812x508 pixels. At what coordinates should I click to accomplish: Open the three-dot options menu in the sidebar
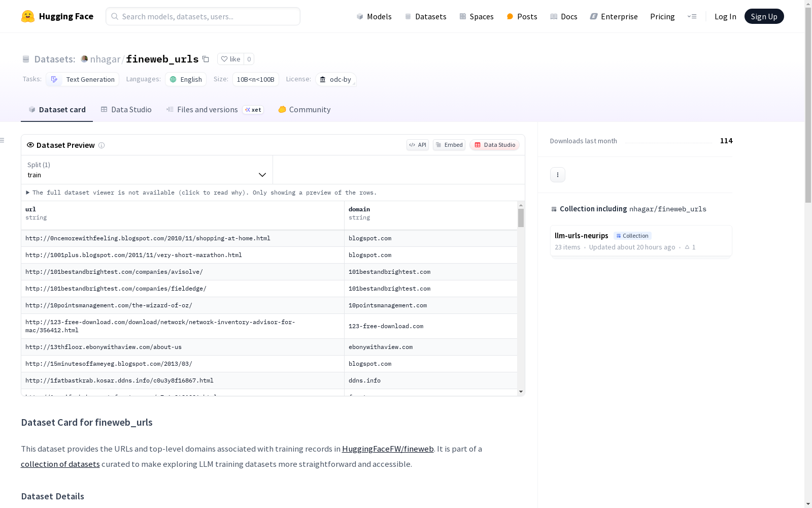pyautogui.click(x=558, y=175)
